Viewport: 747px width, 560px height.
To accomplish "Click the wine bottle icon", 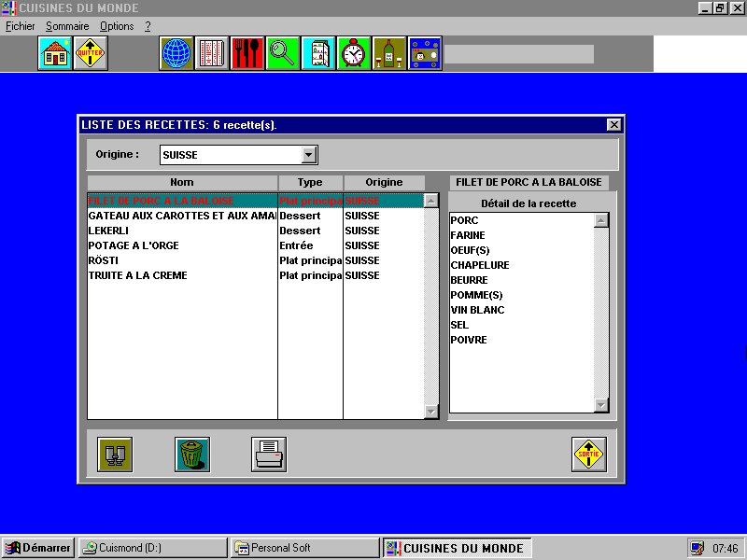I will [389, 54].
